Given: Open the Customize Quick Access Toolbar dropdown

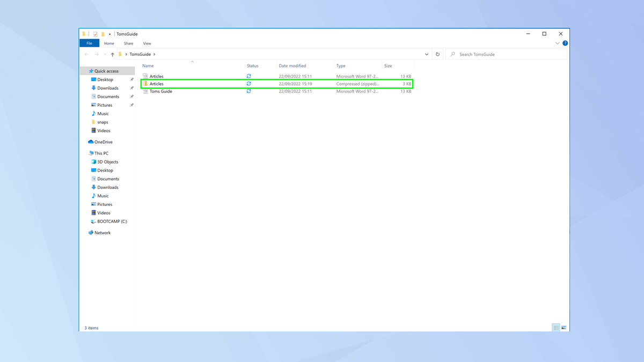Looking at the screenshot, I should click(x=109, y=34).
